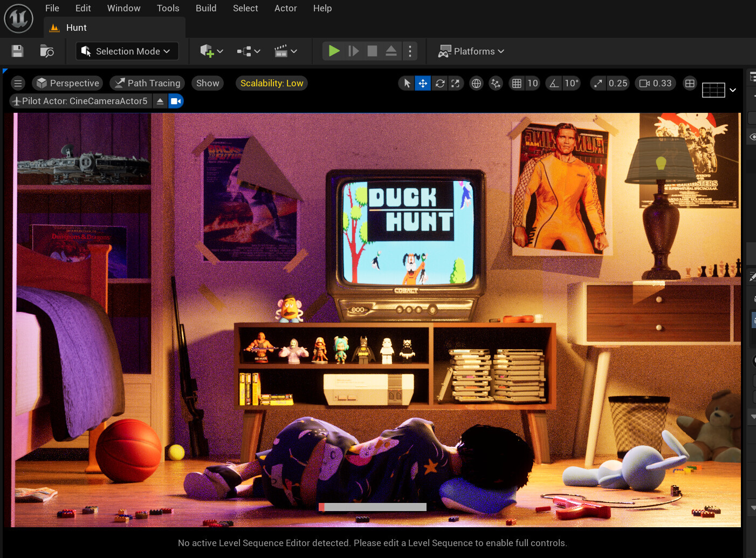Screen dimensions: 756x558
Task: Click the gray bar at viewport bottom
Action: tap(373, 507)
